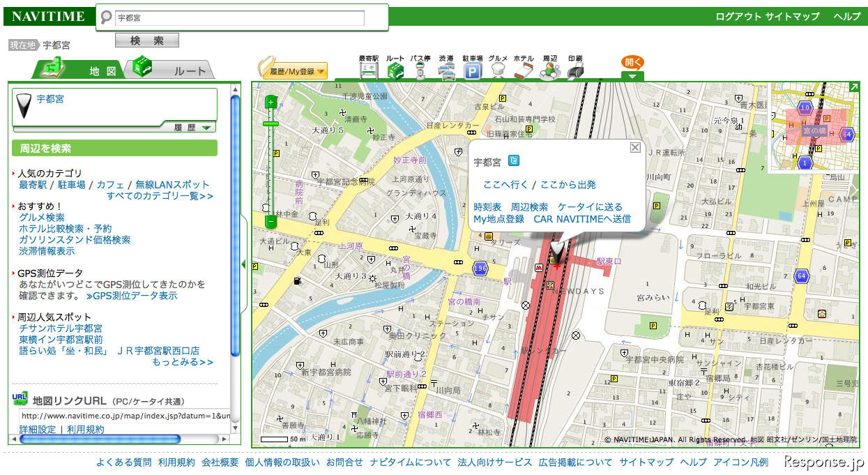The height and width of the screenshot is (475, 868).
Task: Click the map zoom slider handle
Action: pos(271,123)
